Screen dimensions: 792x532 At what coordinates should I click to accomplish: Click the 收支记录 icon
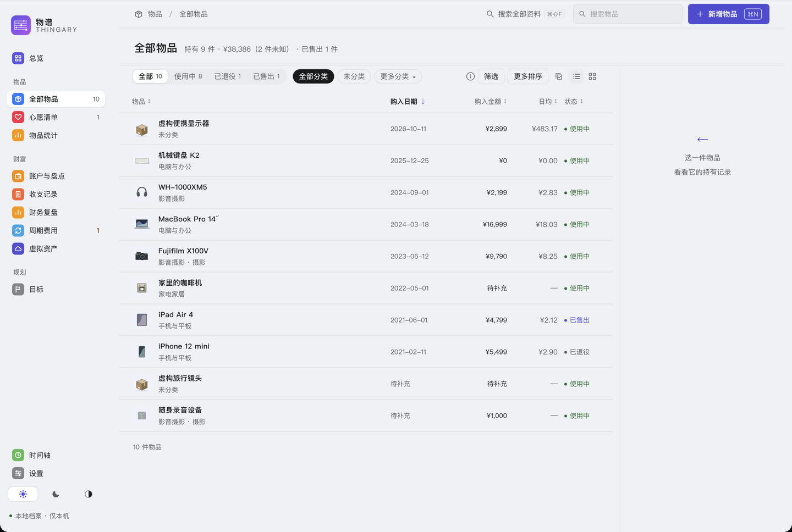tap(18, 194)
